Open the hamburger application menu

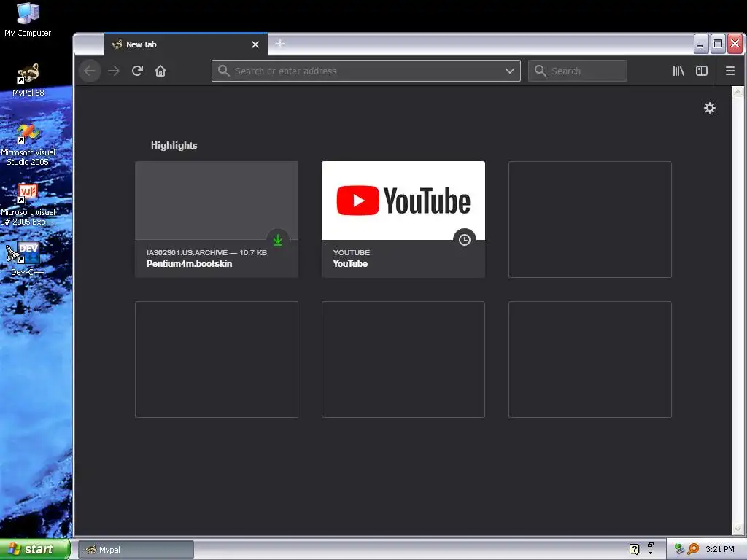tap(729, 71)
